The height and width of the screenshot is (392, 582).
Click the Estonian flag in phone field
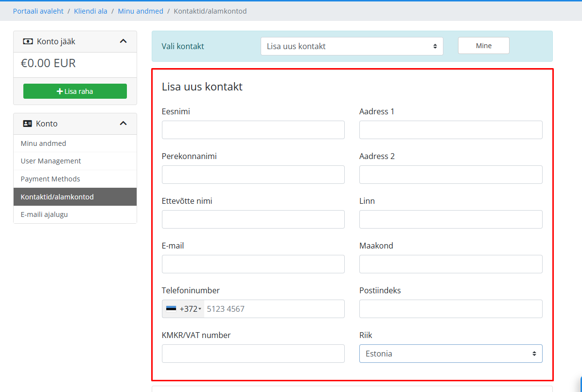171,309
